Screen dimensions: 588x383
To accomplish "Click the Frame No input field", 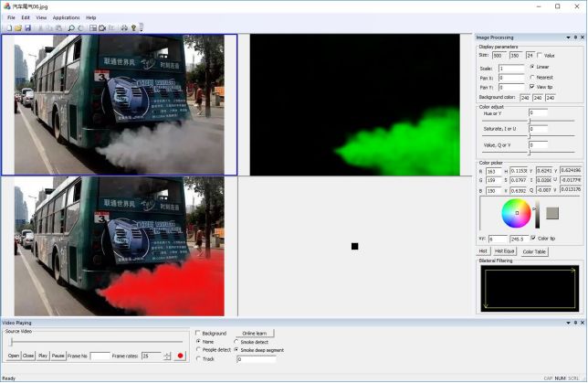I will [x=100, y=356].
